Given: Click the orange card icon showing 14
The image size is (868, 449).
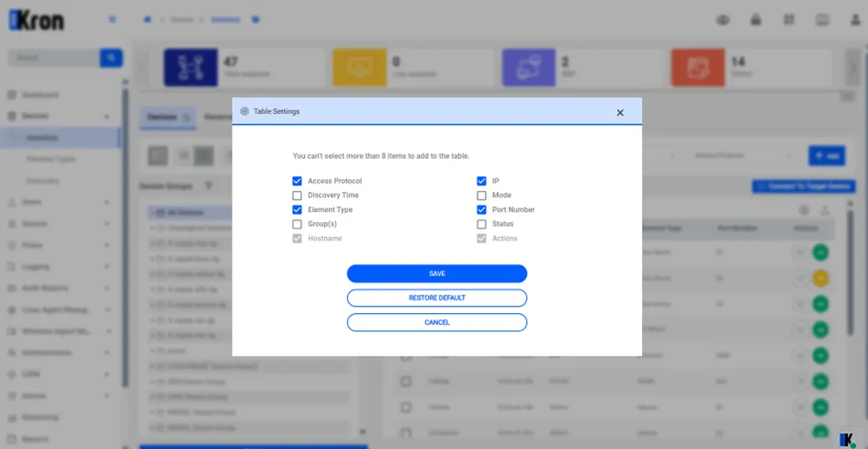Looking at the screenshot, I should [x=698, y=68].
